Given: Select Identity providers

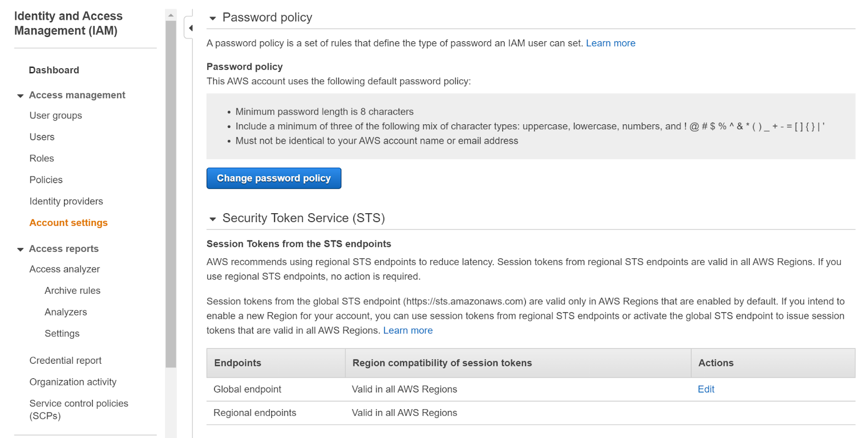Looking at the screenshot, I should 66,201.
